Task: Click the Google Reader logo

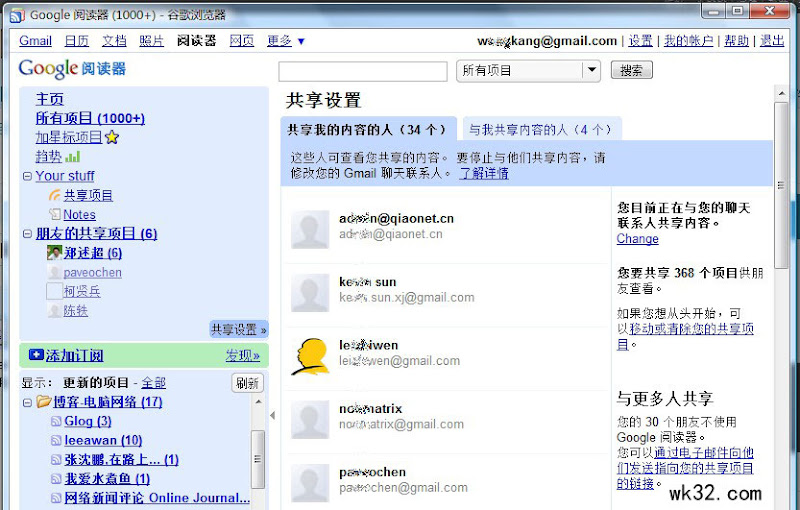Action: point(72,69)
